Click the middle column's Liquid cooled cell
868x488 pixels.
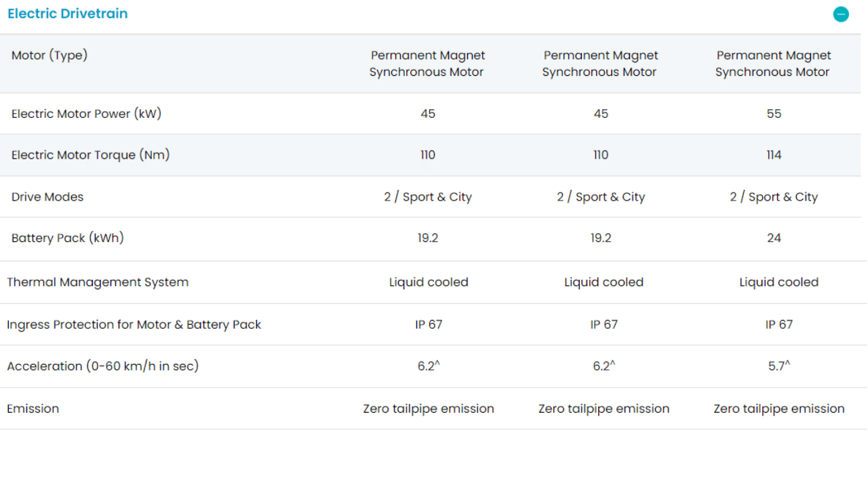pos(604,283)
